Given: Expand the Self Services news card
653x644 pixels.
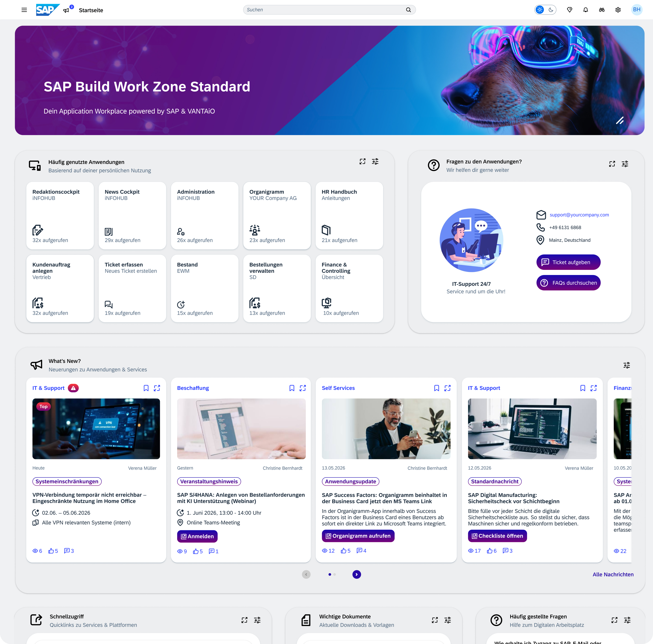Looking at the screenshot, I should pyautogui.click(x=448, y=388).
